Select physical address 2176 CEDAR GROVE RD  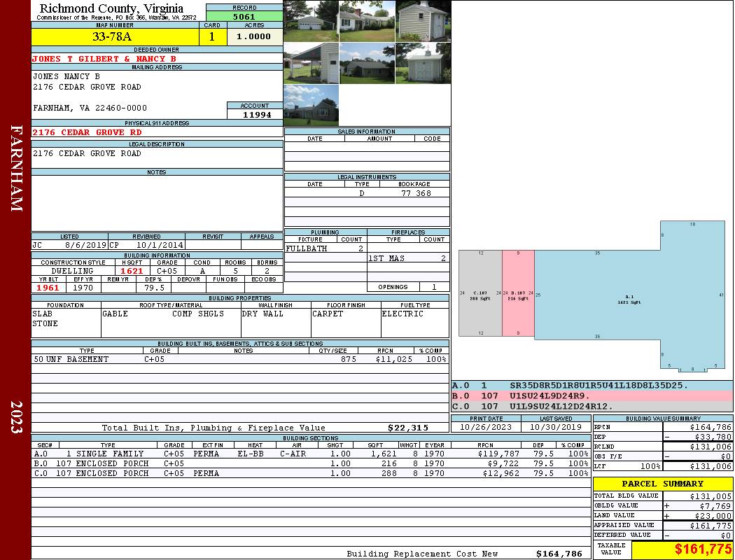[87, 132]
